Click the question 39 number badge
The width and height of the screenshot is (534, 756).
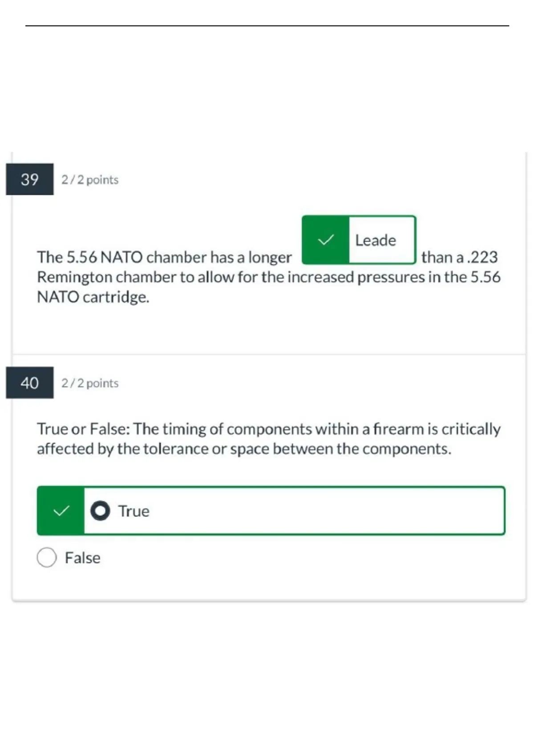click(30, 179)
